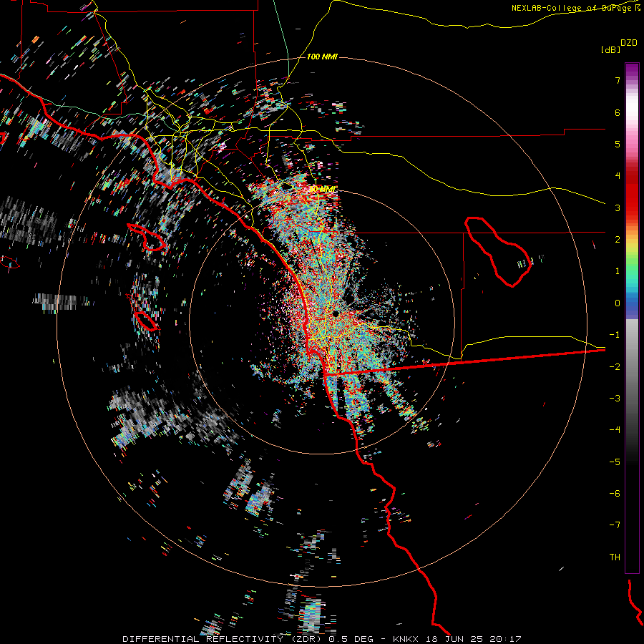Click the 50 NMI range ring label
Image resolution: width=644 pixels, height=644 pixels.
[x=322, y=190]
